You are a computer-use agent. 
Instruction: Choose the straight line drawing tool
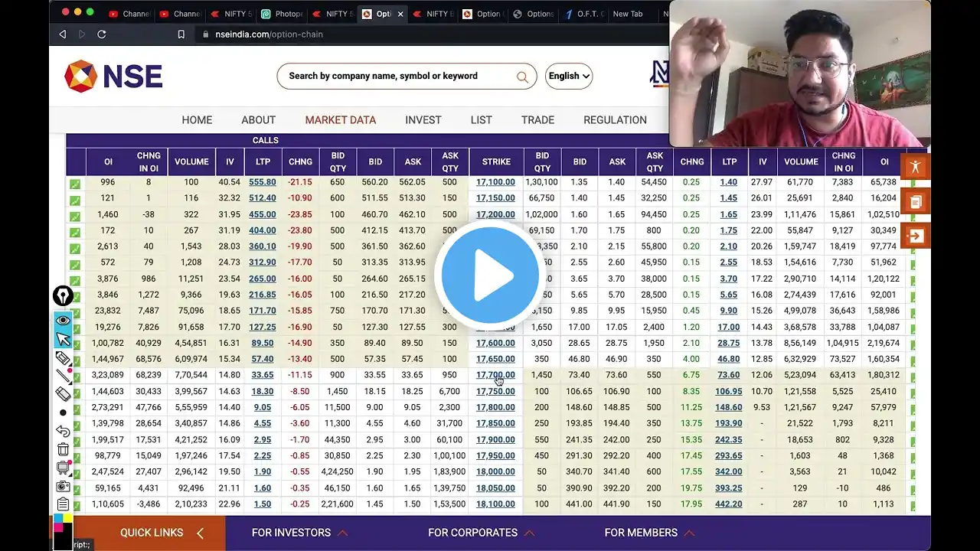click(63, 376)
